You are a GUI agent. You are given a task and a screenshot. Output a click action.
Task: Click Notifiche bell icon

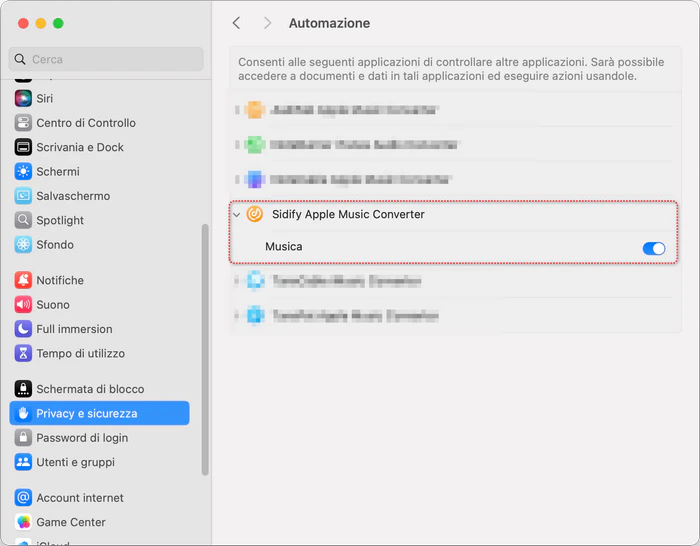pos(23,280)
